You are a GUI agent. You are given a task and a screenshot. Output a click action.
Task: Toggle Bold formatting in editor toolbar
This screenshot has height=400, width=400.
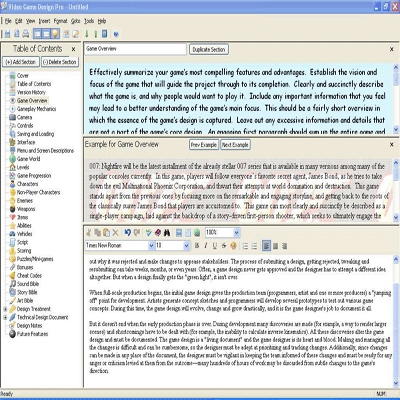[197, 246]
